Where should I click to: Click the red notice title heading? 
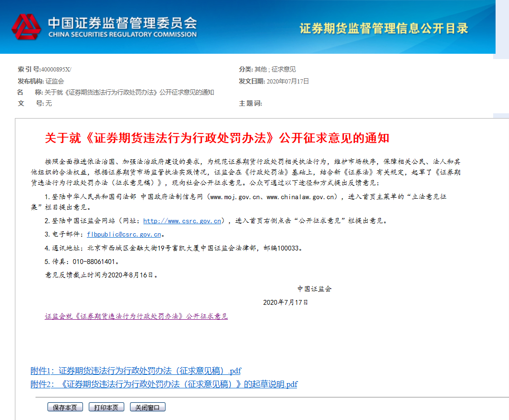click(x=217, y=138)
